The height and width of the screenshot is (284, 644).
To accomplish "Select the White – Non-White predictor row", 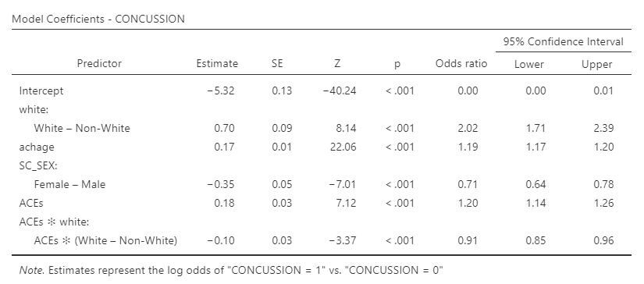I will pos(321,128).
